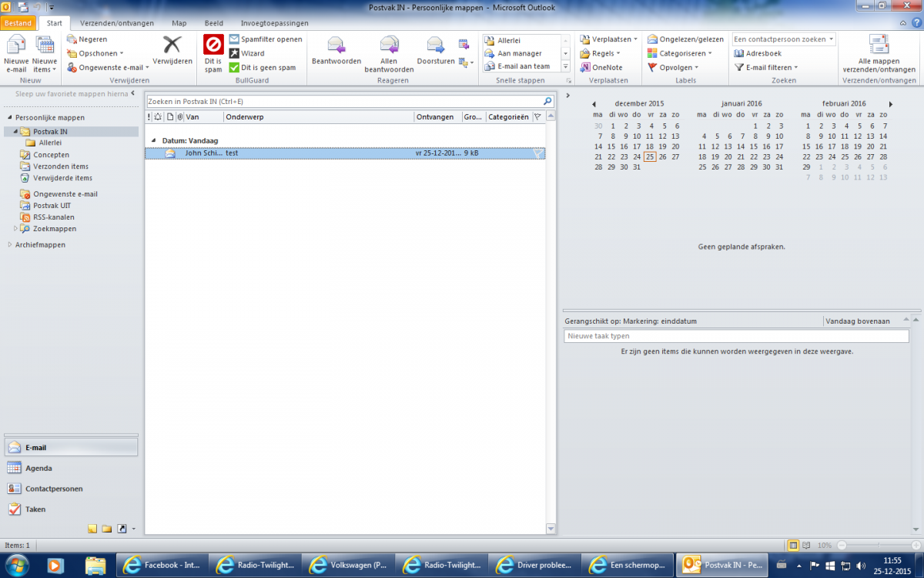This screenshot has width=924, height=578.
Task: Click the Negeren icon button
Action: [86, 39]
